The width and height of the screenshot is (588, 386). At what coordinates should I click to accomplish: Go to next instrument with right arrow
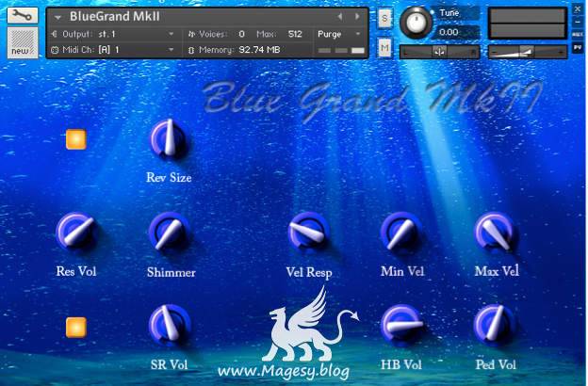tap(357, 17)
